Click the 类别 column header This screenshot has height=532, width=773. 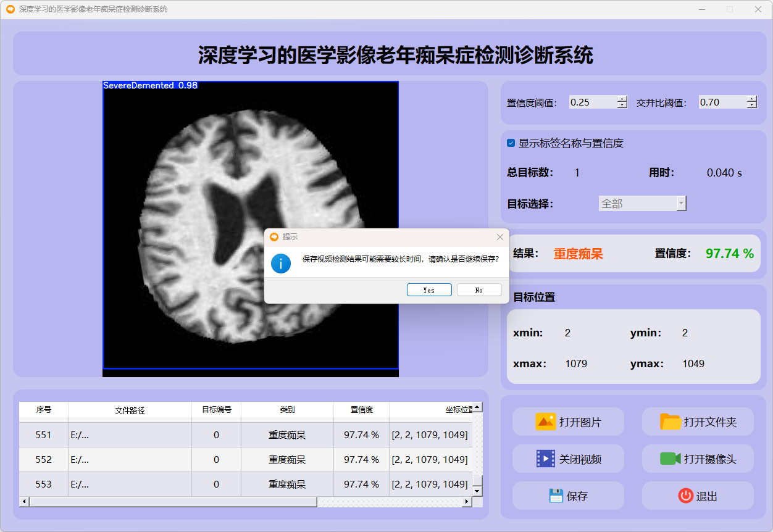click(287, 410)
